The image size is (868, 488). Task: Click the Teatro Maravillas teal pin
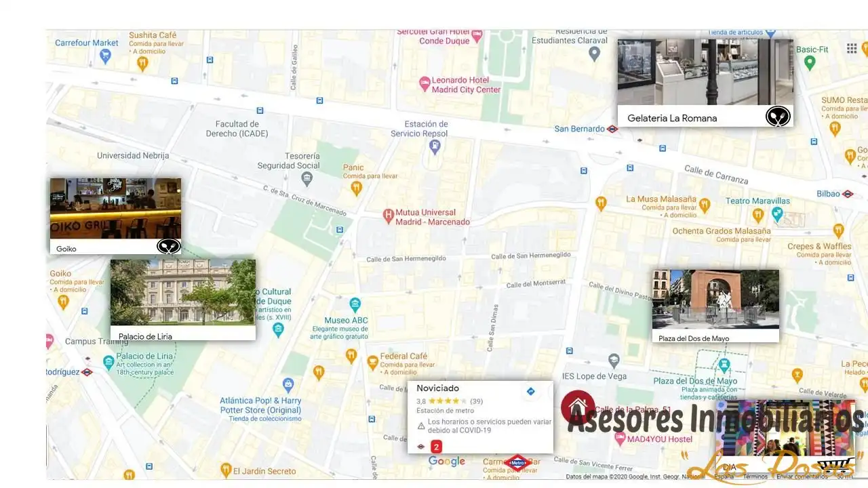[778, 214]
